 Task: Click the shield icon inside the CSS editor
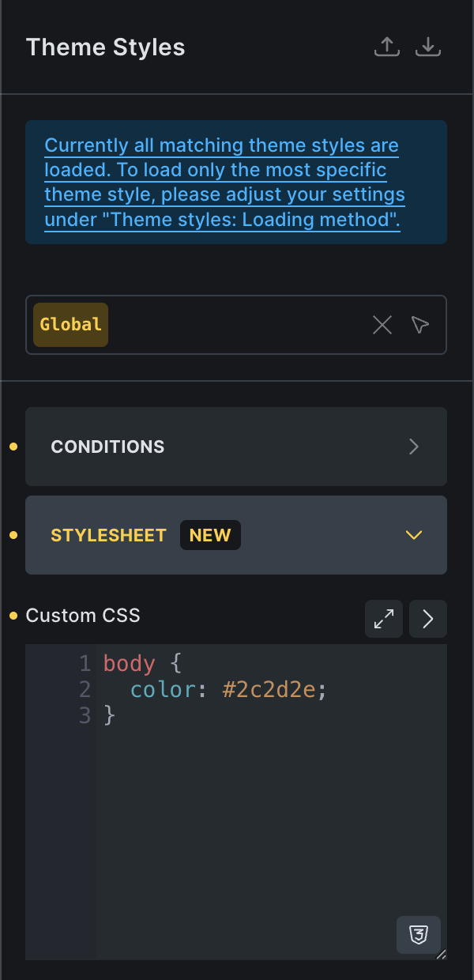419,935
